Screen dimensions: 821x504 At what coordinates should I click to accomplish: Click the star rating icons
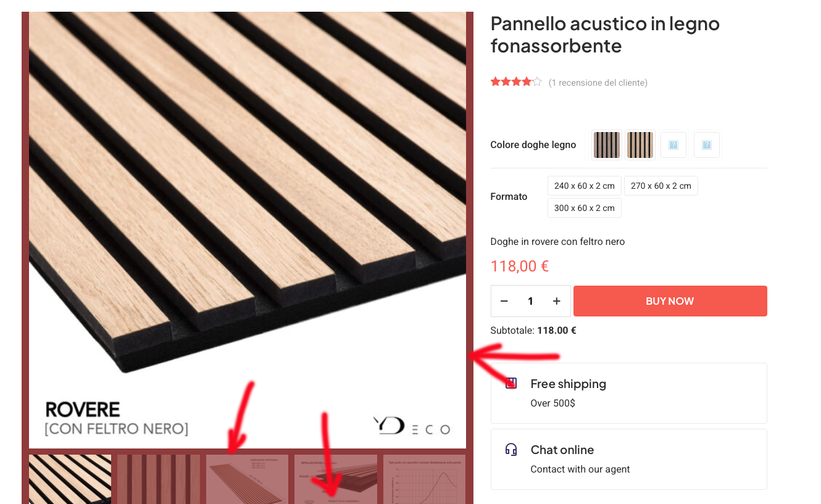click(516, 81)
